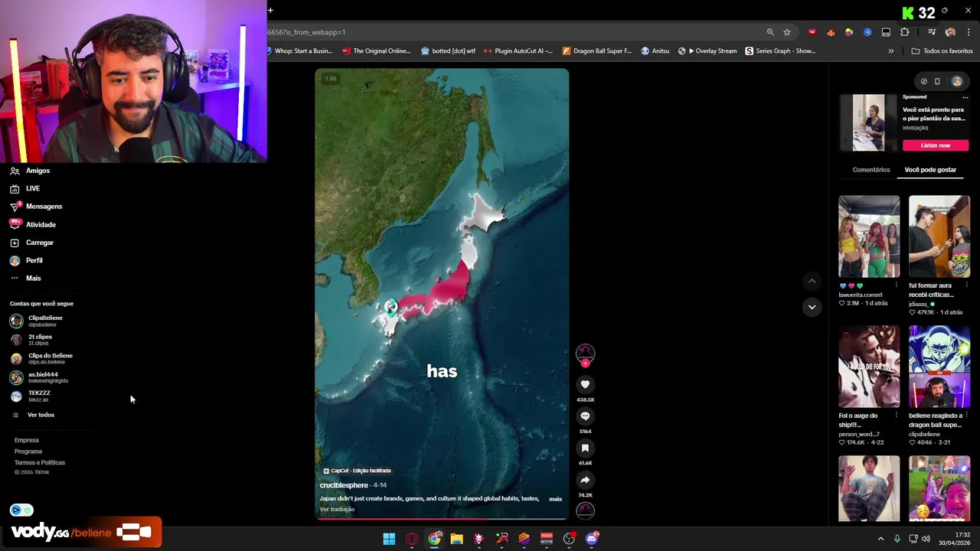Viewport: 980px width, 551px height.
Task: Open the Programa footer link
Action: [28, 452]
